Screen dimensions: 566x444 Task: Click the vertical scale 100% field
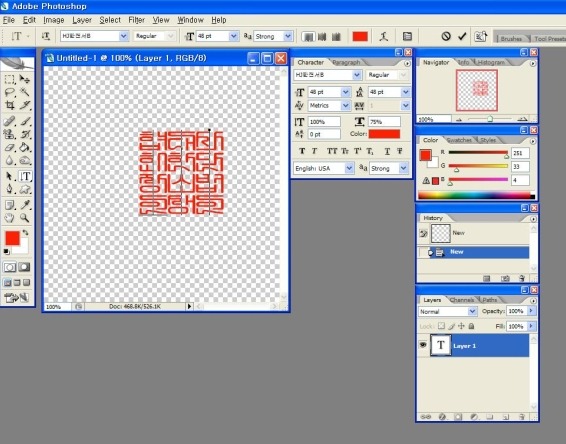coord(324,122)
